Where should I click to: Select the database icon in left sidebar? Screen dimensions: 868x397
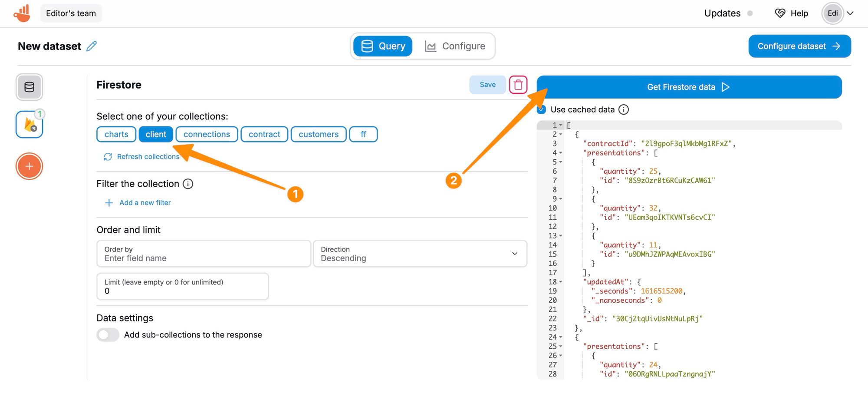pyautogui.click(x=30, y=87)
